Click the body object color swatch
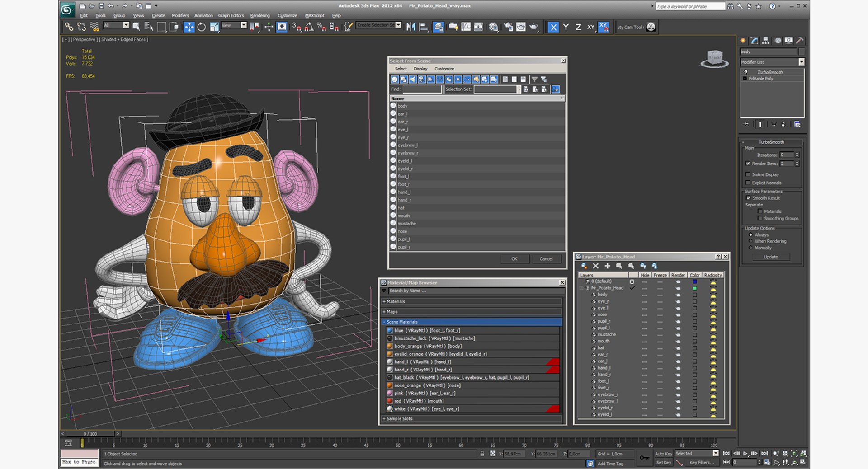 (695, 295)
